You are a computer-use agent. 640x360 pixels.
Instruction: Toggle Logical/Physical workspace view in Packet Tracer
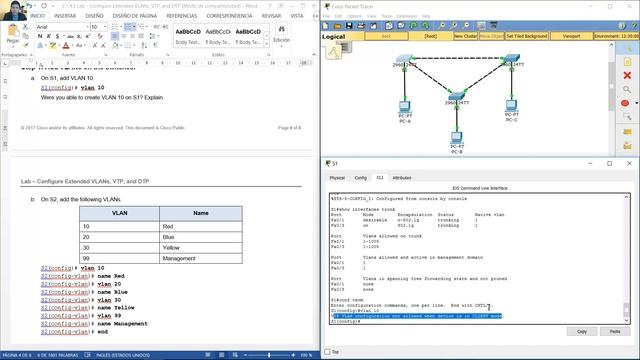pyautogui.click(x=333, y=36)
